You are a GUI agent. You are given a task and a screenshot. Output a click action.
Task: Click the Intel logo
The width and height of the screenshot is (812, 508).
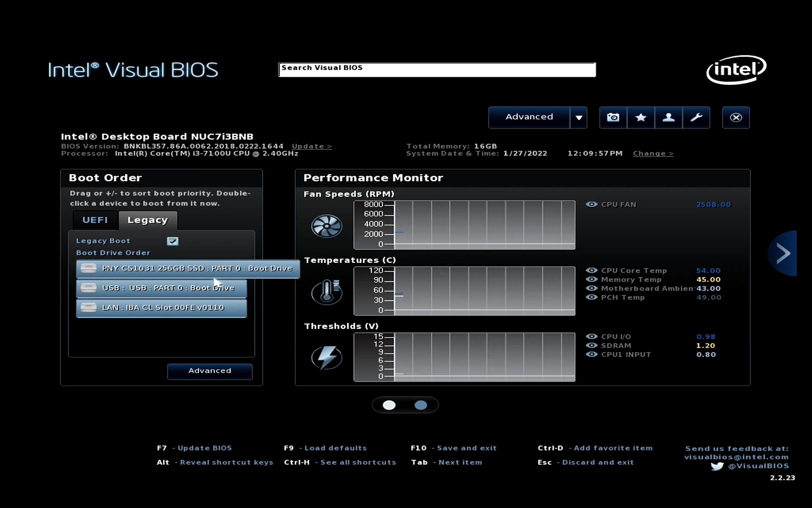736,69
